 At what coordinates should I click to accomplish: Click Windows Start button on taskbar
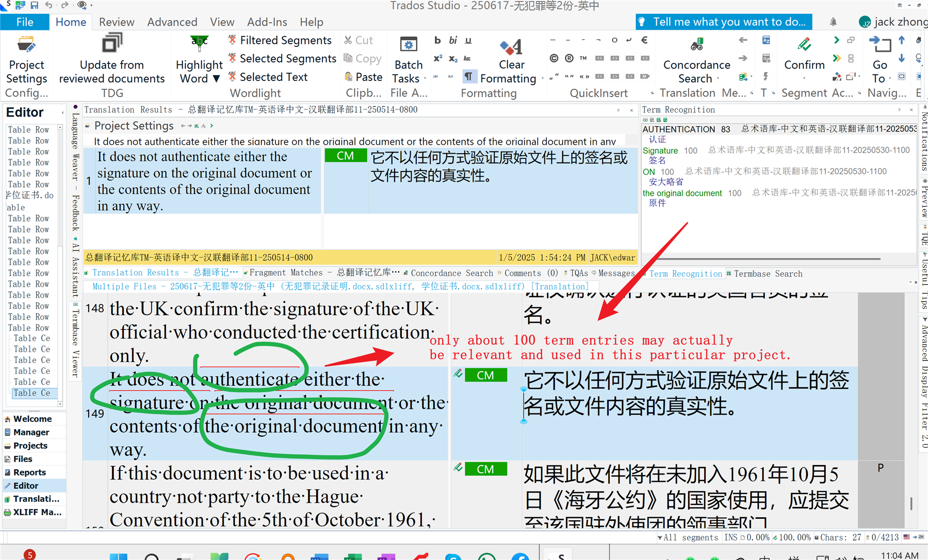119,556
